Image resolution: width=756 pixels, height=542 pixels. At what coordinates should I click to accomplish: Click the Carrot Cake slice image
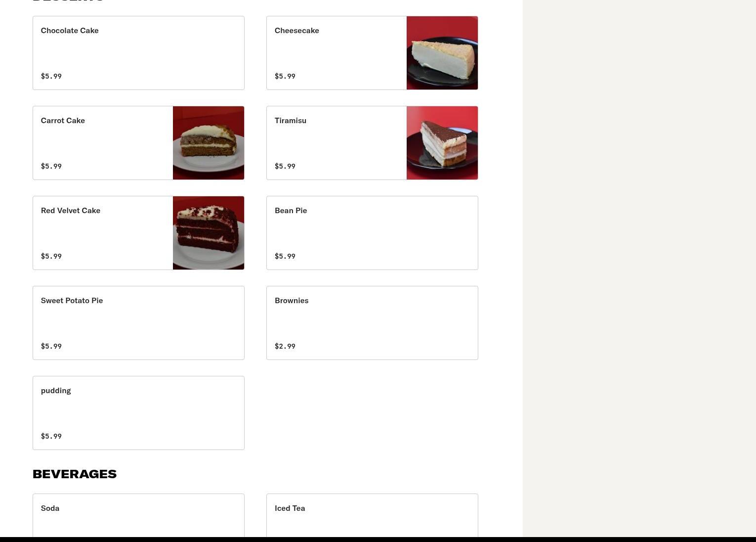pos(209,143)
